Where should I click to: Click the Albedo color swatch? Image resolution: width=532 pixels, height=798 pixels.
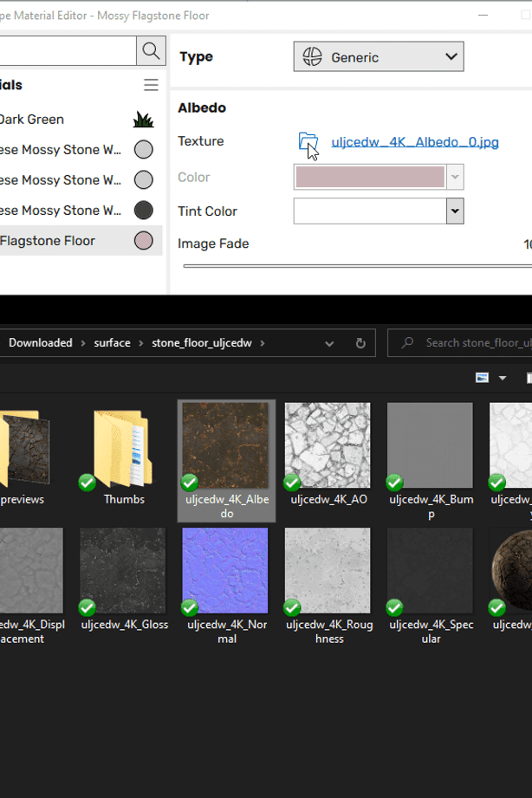point(370,178)
